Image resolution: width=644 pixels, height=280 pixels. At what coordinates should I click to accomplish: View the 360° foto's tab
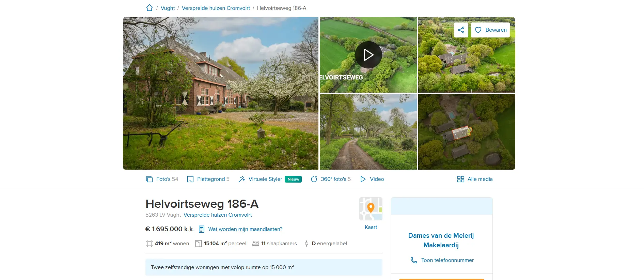point(331,179)
